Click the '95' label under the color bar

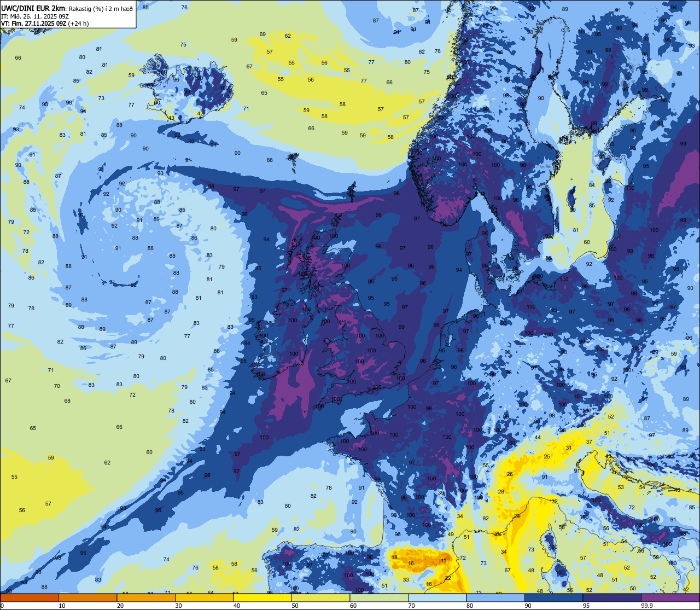(586, 606)
